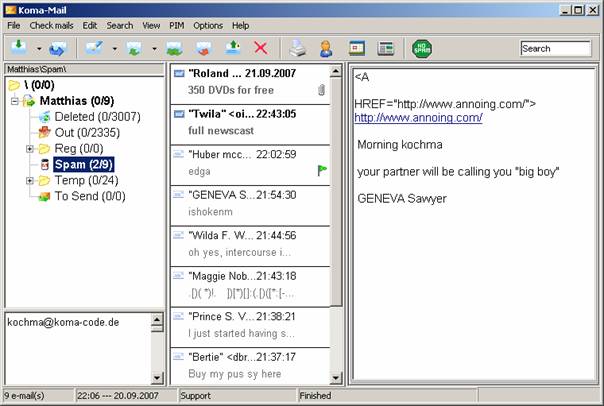Open the Search menu
The image size is (604, 406).
[120, 25]
